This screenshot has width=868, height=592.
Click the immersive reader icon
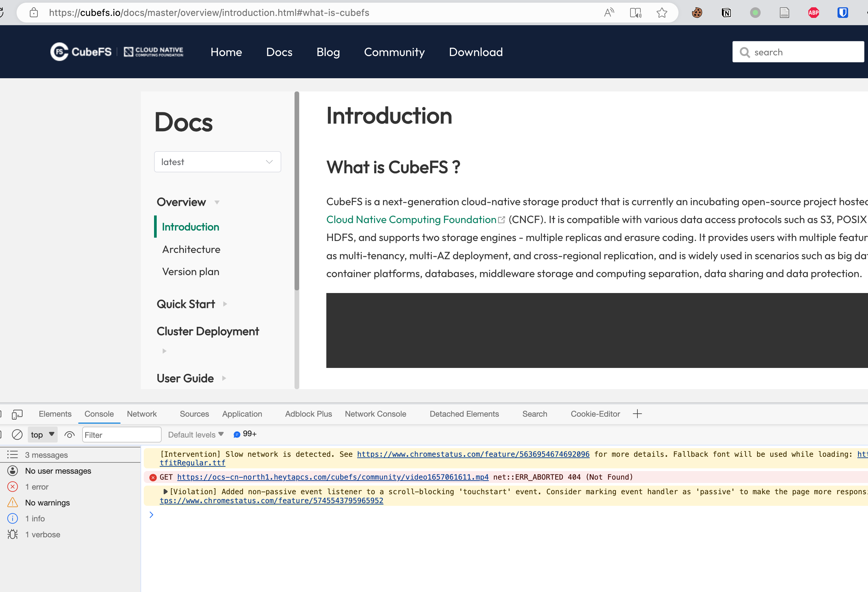[635, 12]
